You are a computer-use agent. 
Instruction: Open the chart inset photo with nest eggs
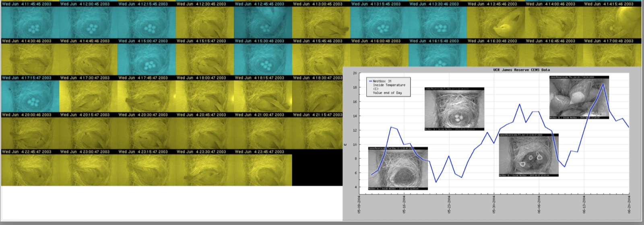click(454, 109)
